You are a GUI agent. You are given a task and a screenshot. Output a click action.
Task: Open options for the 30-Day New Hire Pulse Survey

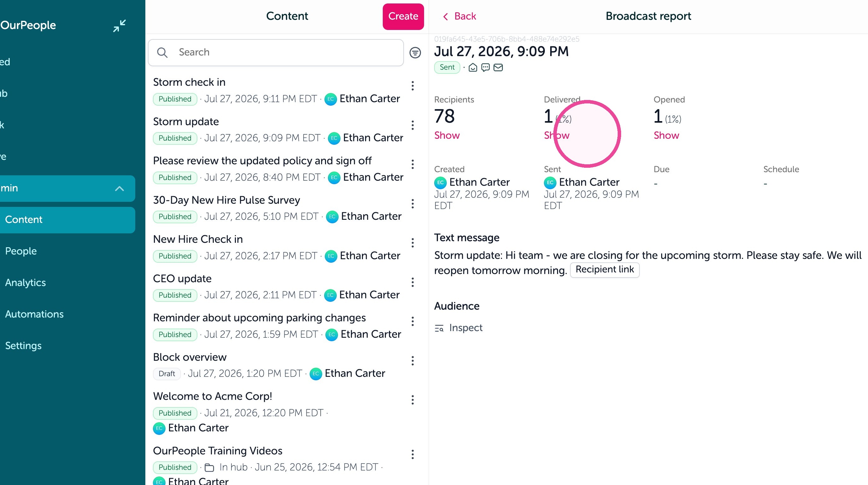(412, 204)
